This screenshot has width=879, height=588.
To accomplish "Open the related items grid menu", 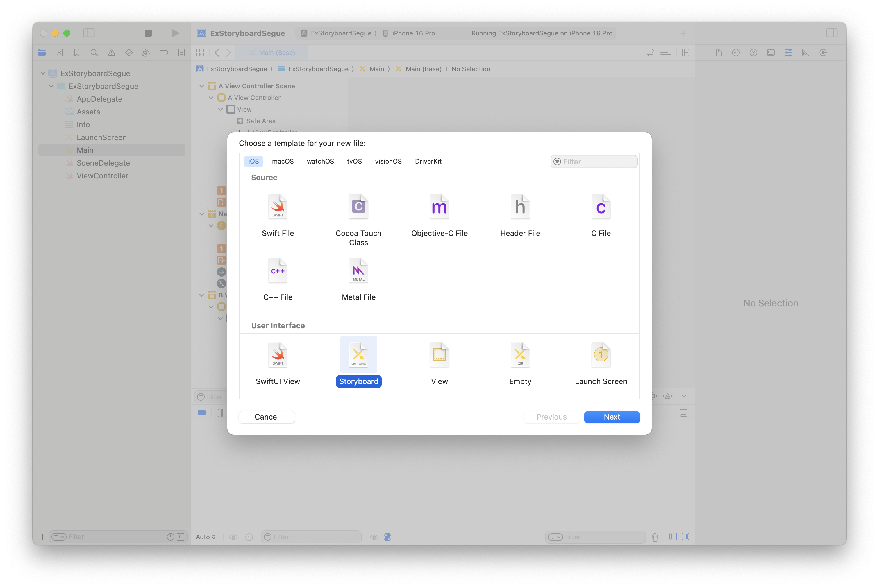I will (x=200, y=53).
